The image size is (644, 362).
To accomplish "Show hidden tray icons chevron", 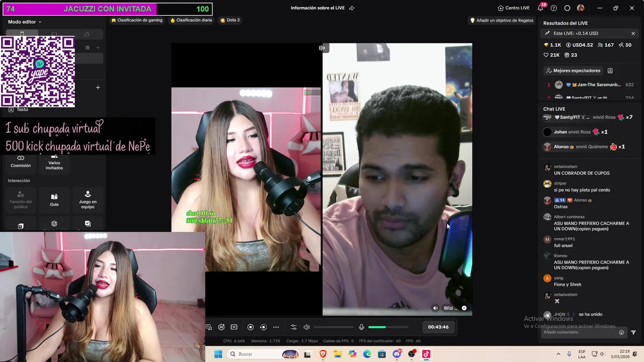I will [558, 354].
